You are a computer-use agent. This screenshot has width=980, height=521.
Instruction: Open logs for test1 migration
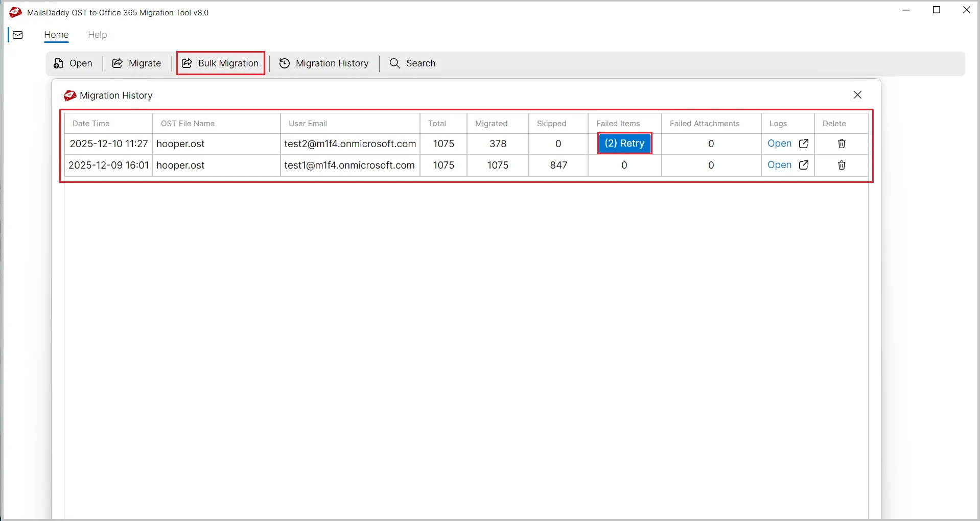779,165
